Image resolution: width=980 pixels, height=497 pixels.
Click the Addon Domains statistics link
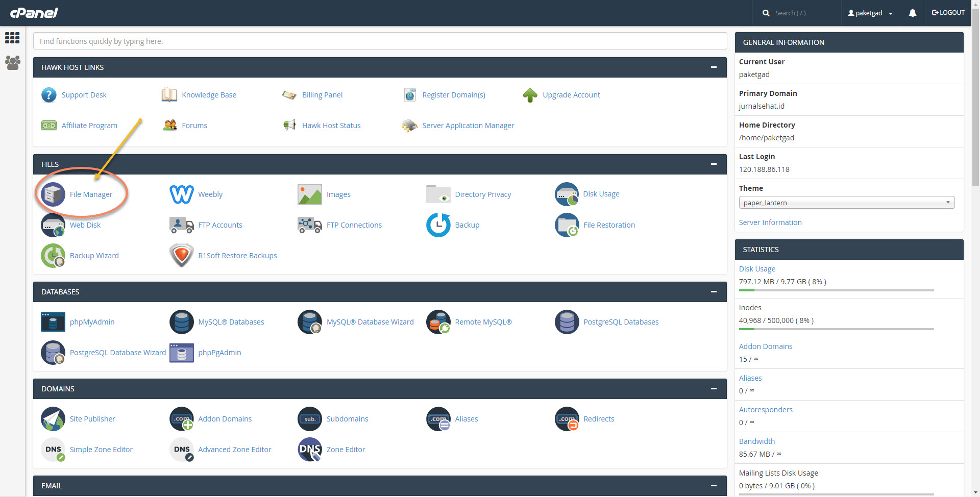tap(765, 346)
